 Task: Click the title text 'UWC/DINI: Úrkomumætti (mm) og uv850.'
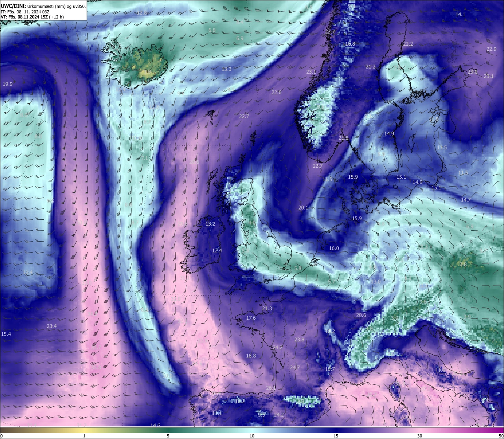[43, 6]
